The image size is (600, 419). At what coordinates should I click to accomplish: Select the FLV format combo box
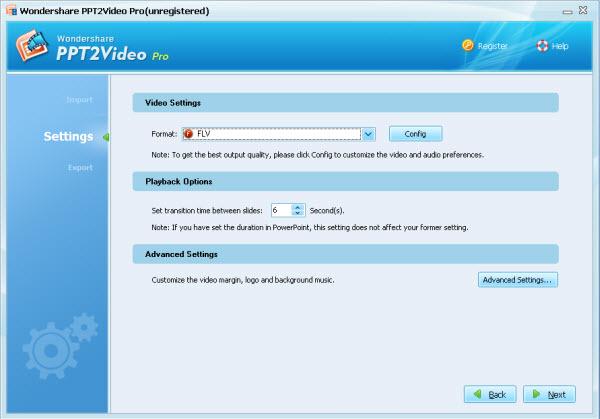point(279,134)
